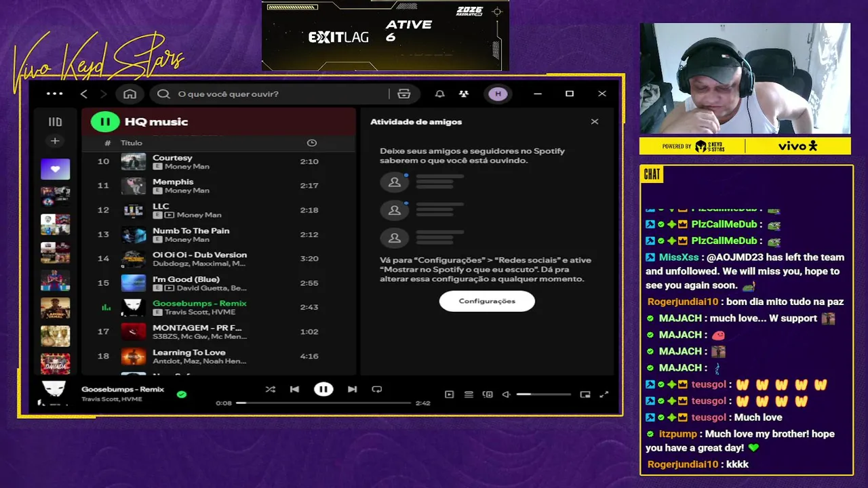Select track Numb To The Pain
The height and width of the screenshot is (488, 868).
(218, 235)
